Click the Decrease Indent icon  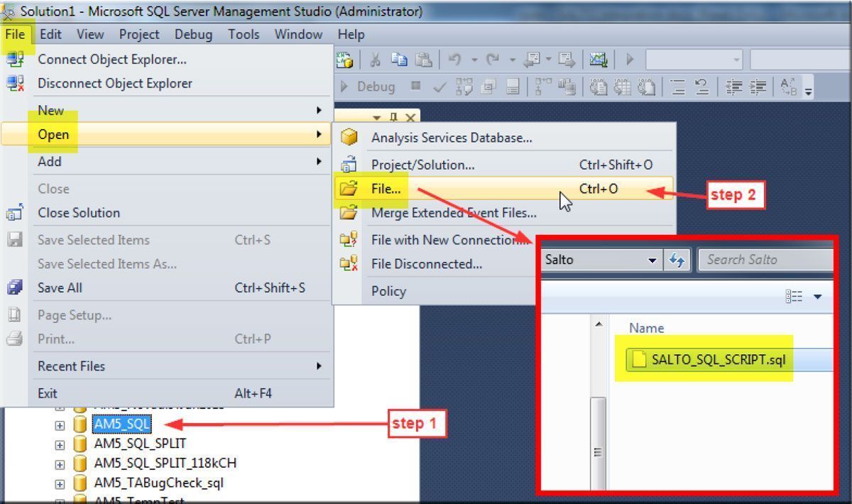point(734,87)
